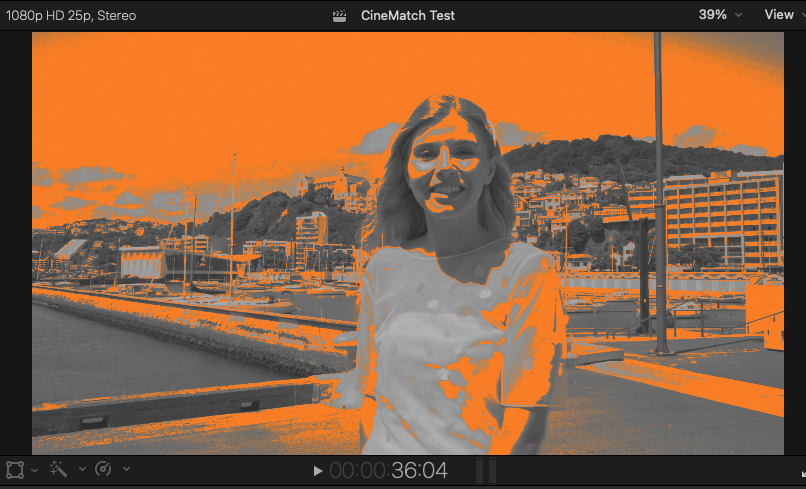The height and width of the screenshot is (489, 806).
Task: Click the 1080p HD 25p, Stereo format label
Action: pos(71,16)
